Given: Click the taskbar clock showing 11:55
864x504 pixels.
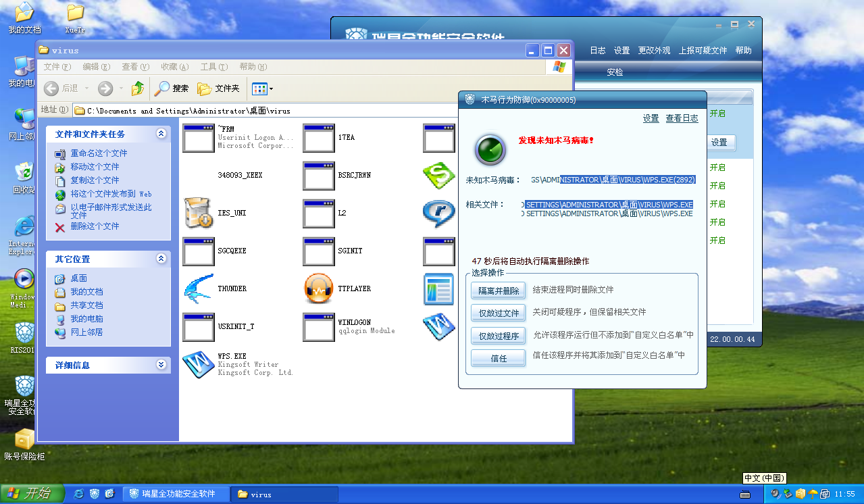Looking at the screenshot, I should pos(845,495).
